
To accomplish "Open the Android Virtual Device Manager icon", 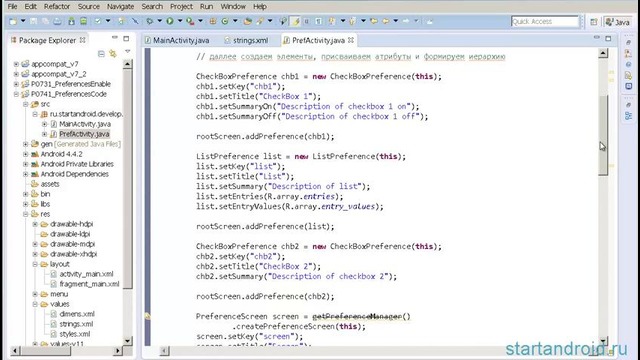I will click(83, 21).
